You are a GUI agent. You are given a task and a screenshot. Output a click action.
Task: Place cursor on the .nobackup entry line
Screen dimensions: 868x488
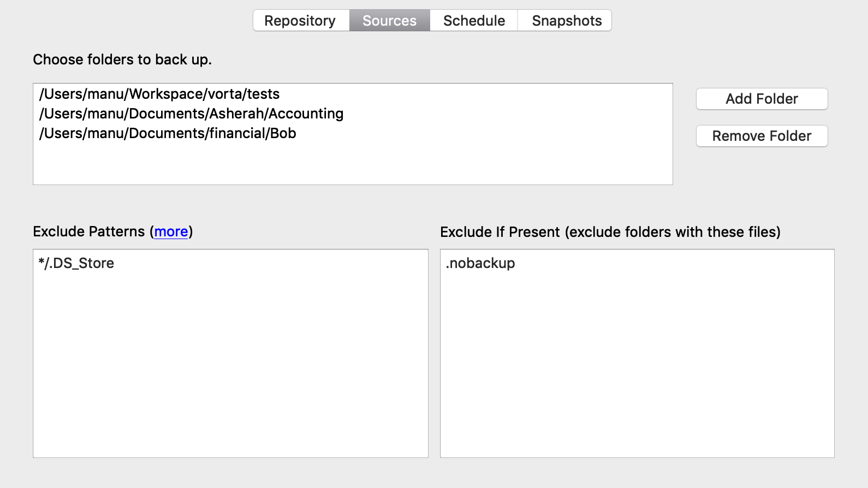[x=480, y=263]
